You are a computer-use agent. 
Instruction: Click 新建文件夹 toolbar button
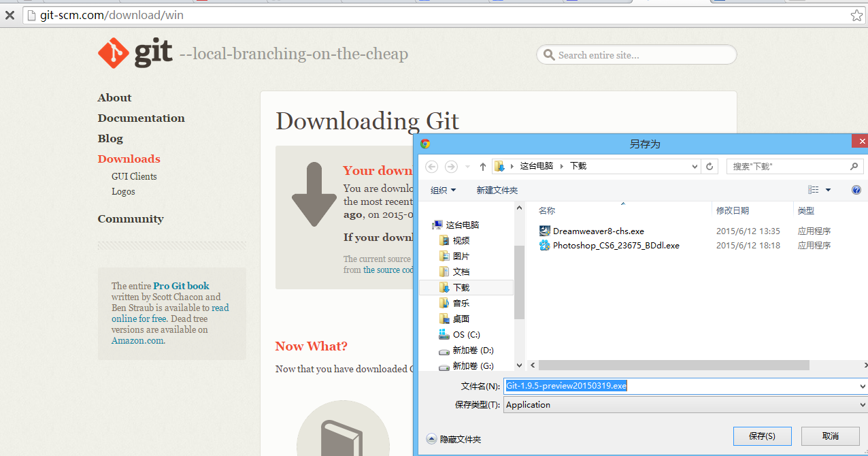tap(497, 190)
